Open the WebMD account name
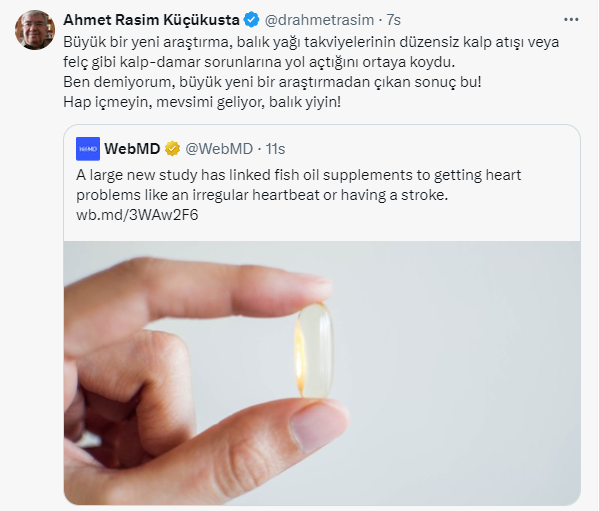The height and width of the screenshot is (511, 599). pos(132,149)
